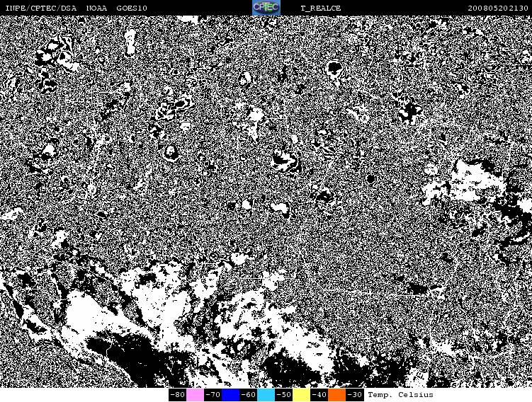Click the NOAA label in header

point(97,8)
